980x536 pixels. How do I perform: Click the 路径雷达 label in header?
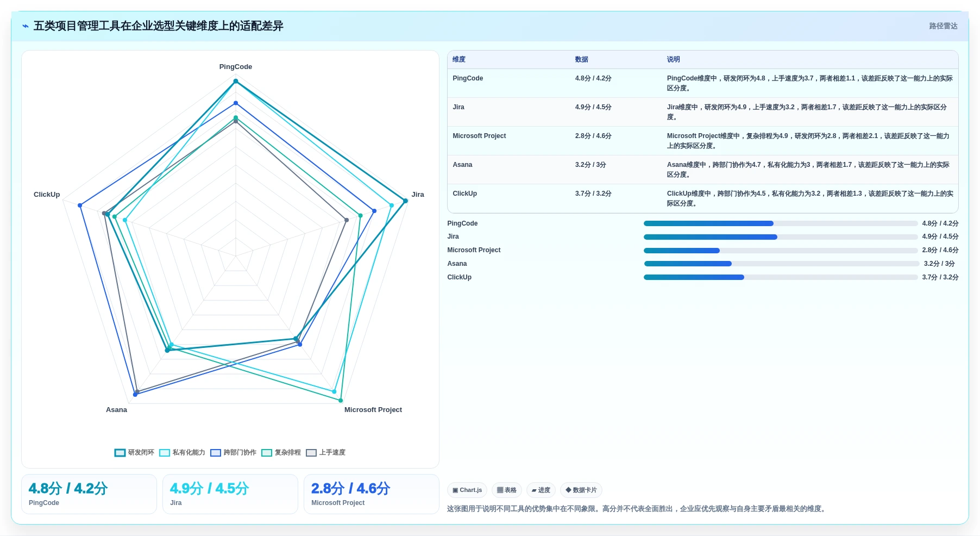point(943,26)
